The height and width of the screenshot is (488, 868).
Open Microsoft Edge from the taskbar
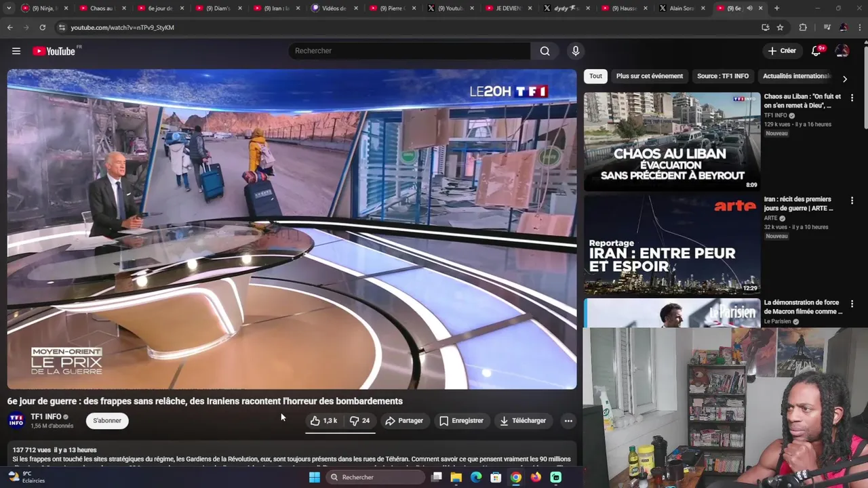[x=476, y=477]
